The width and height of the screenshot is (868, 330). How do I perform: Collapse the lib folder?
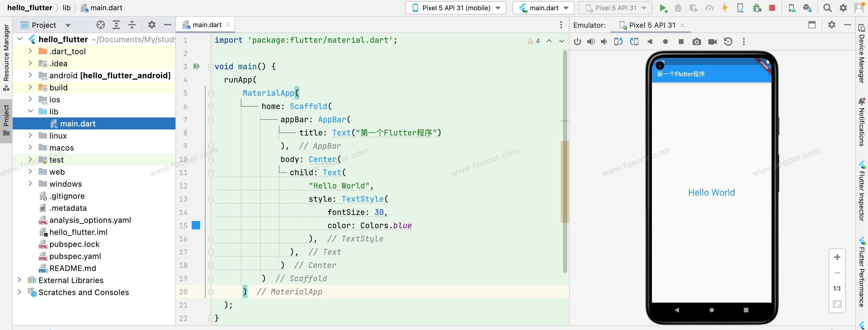[30, 111]
